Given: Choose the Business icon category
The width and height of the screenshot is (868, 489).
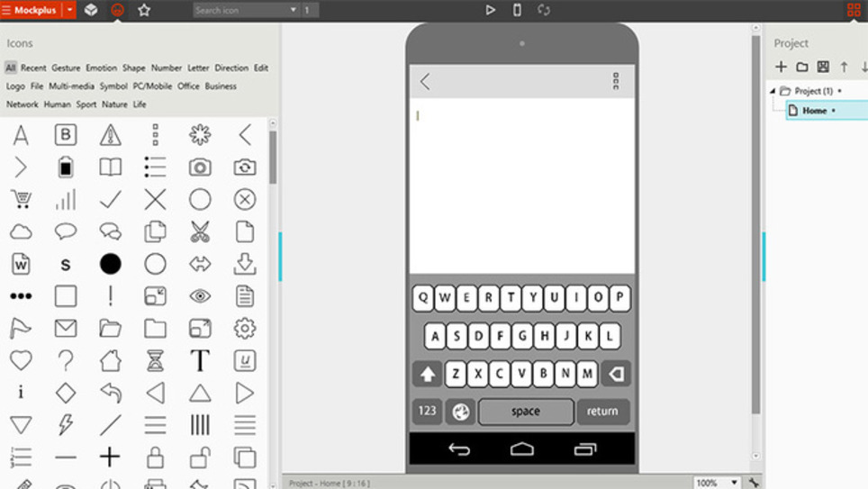Looking at the screenshot, I should (221, 86).
